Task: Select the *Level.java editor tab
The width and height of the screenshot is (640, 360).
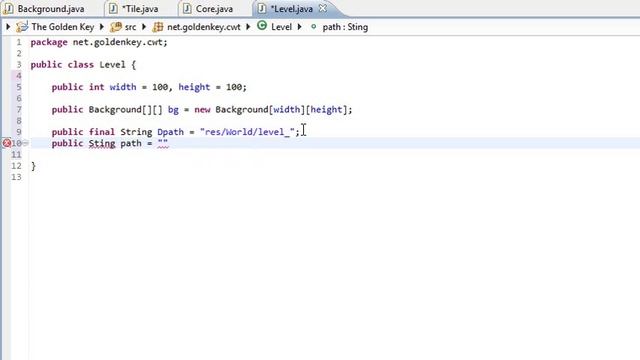Action: point(291,9)
